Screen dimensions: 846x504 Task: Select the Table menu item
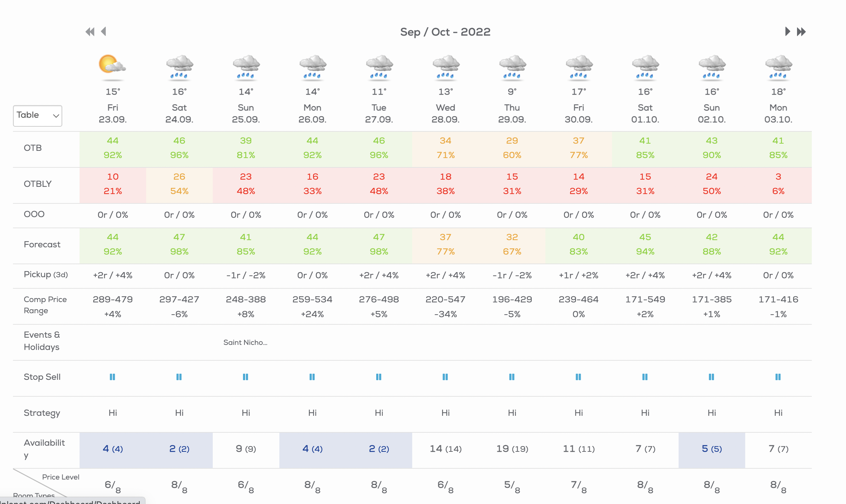click(x=38, y=114)
